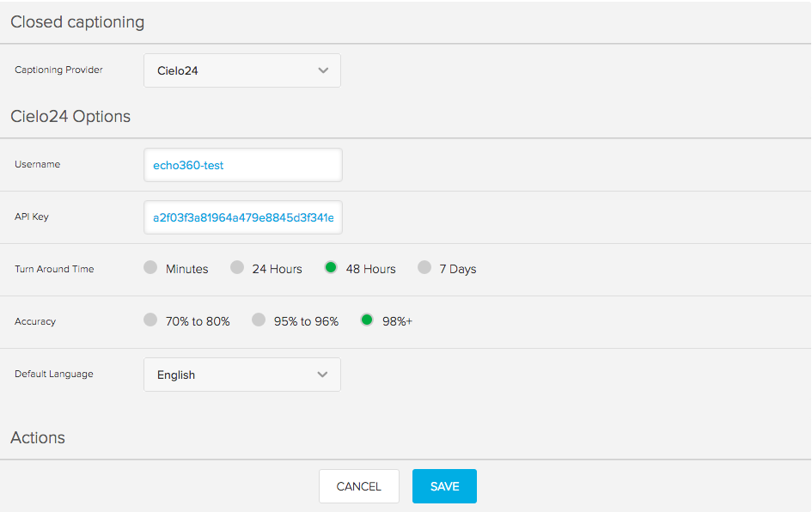Select the Minutes turnaround option
812x512 pixels.
tap(150, 268)
